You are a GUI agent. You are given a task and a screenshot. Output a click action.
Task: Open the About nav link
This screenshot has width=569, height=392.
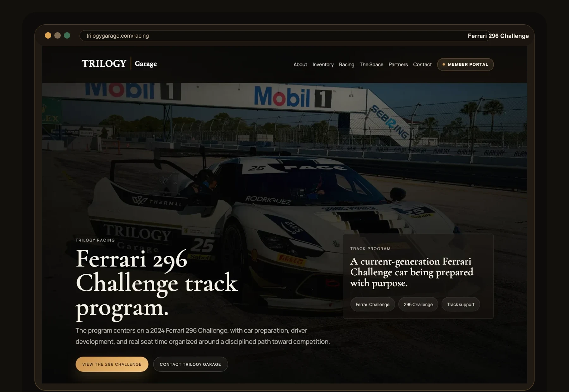300,64
